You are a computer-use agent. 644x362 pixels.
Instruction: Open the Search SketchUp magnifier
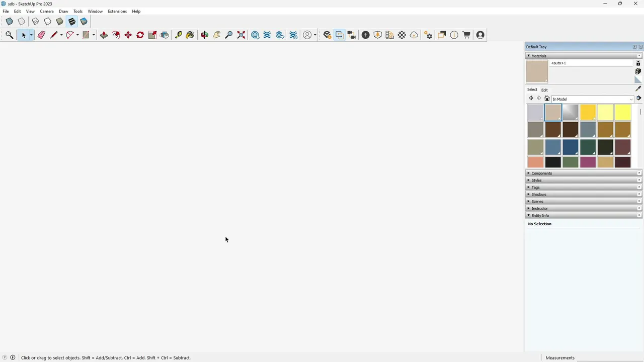pyautogui.click(x=9, y=35)
